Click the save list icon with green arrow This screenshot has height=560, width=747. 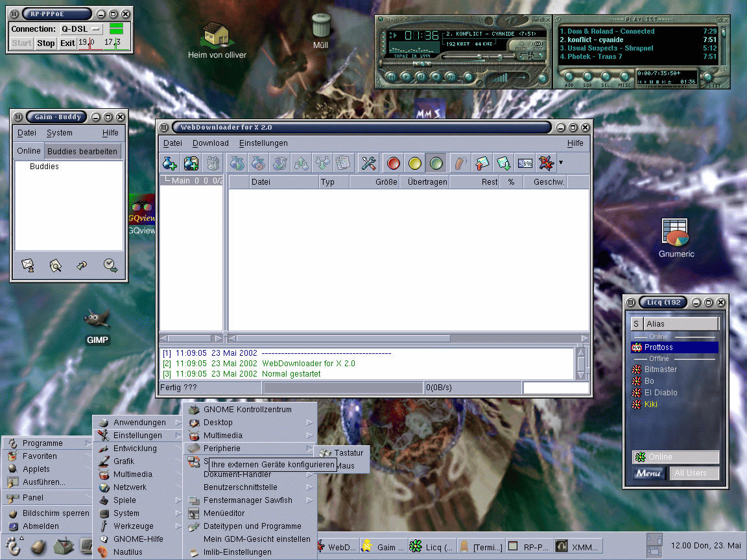coord(504,163)
